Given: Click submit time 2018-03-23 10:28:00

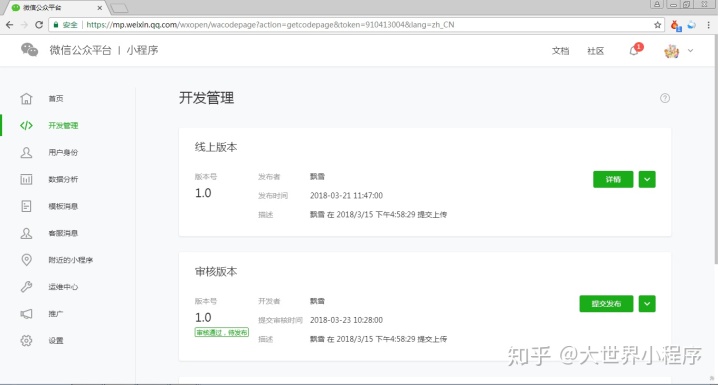Looking at the screenshot, I should click(346, 320).
